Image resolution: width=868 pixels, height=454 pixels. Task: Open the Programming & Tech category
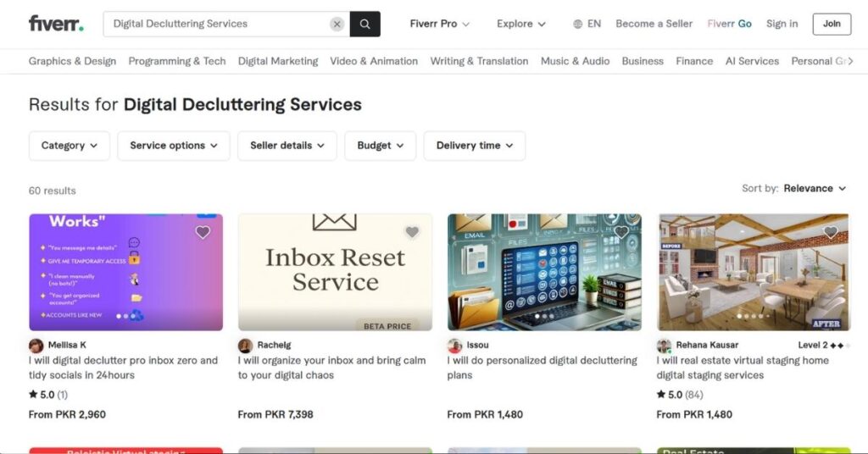177,61
